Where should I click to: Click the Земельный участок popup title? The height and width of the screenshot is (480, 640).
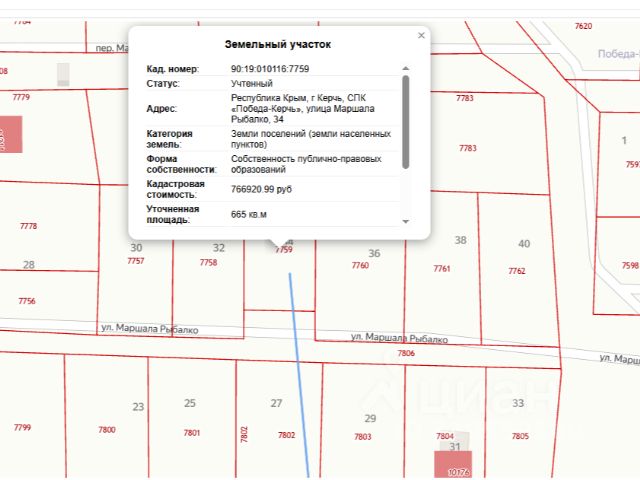click(278, 44)
